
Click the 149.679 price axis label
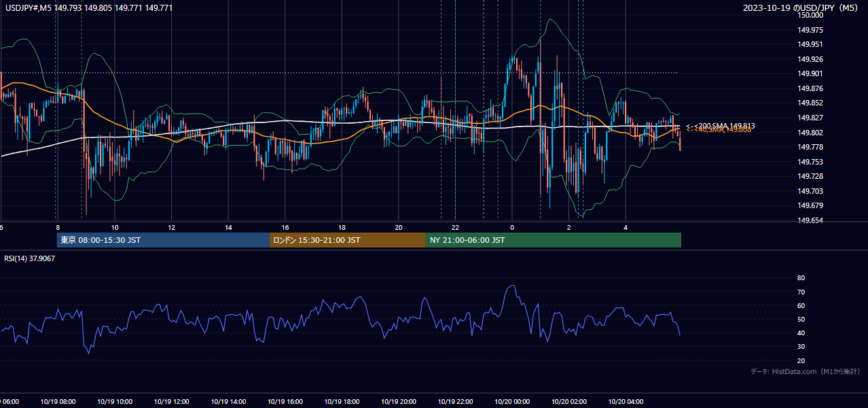810,205
